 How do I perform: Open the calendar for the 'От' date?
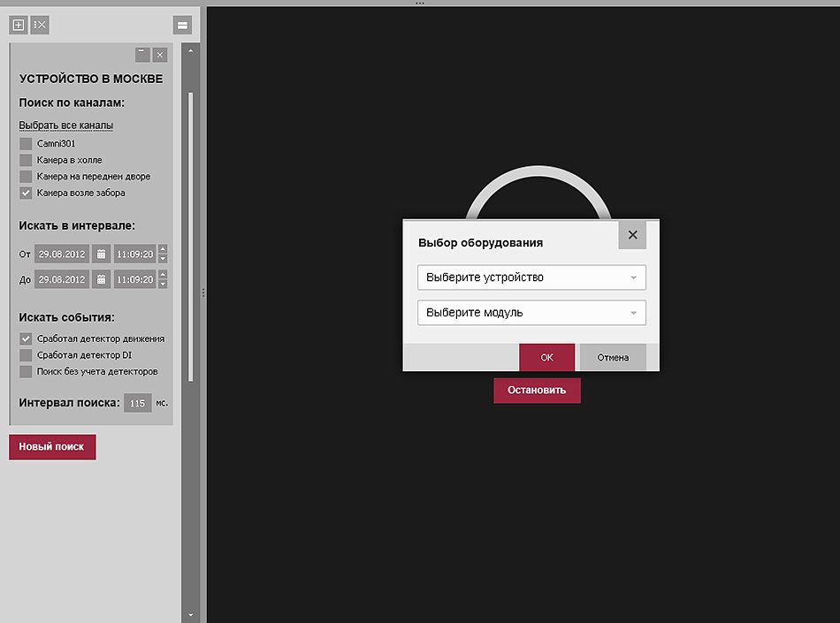coord(102,255)
